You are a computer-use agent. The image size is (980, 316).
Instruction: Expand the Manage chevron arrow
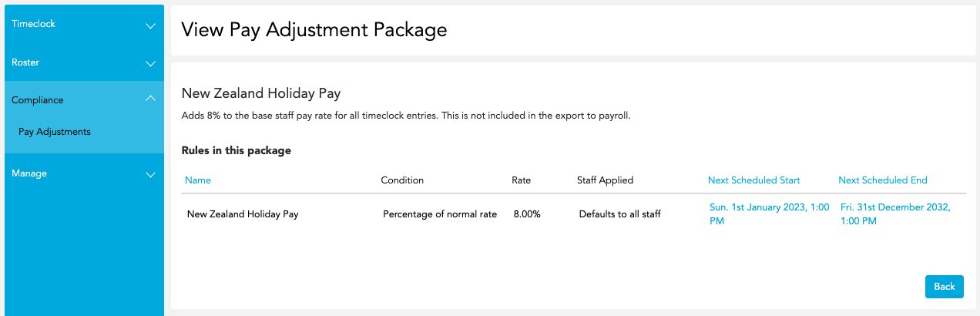coord(151,175)
